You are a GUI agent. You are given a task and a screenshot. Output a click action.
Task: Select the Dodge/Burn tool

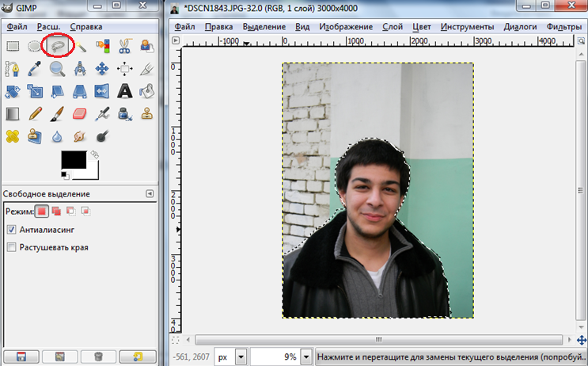tap(102, 136)
